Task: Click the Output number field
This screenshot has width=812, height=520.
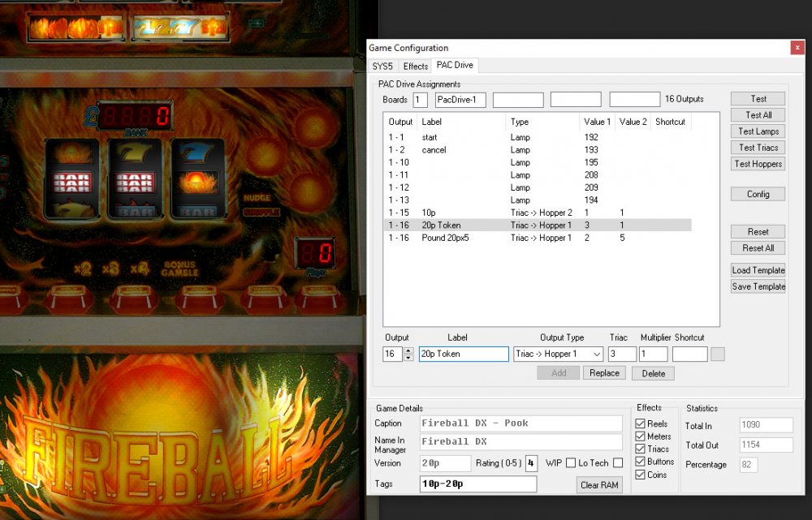Action: [x=392, y=354]
